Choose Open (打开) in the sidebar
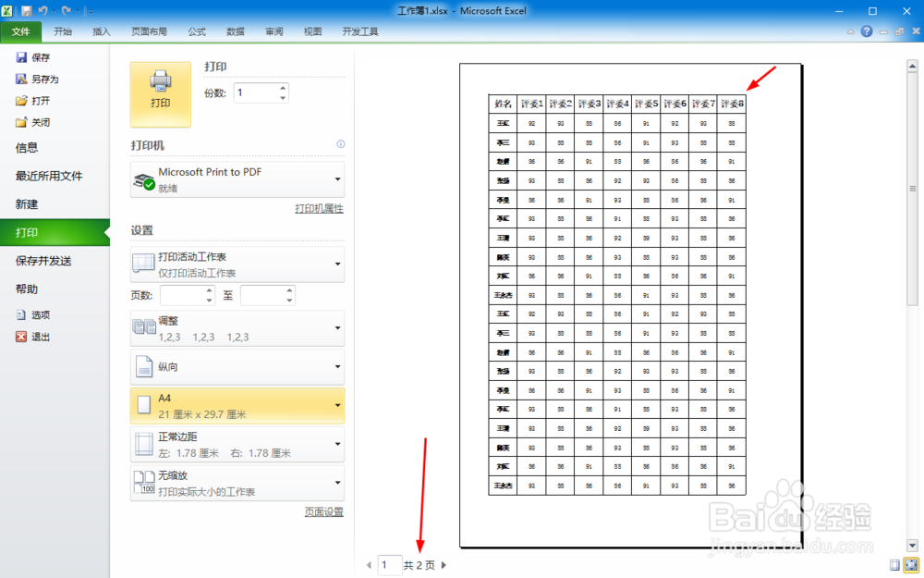Screen dimensions: 924x578 click(x=33, y=101)
